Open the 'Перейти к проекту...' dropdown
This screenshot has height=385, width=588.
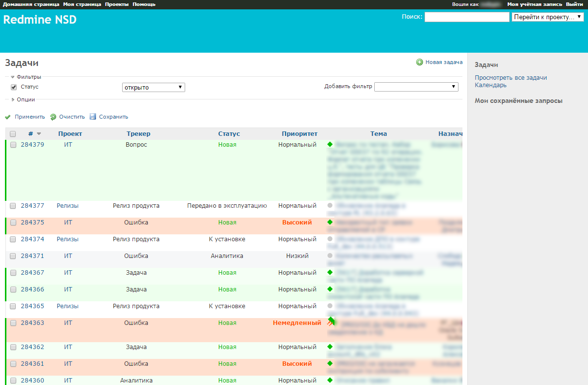[x=547, y=17]
